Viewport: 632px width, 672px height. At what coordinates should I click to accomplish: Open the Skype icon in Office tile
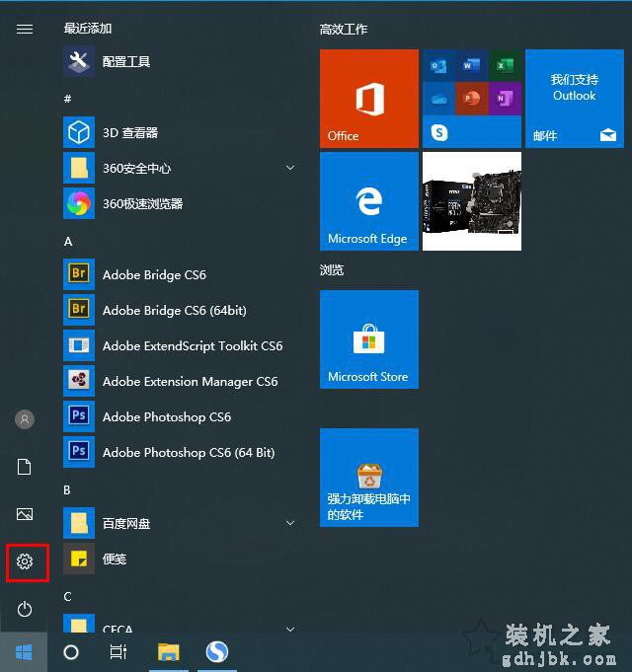tap(439, 133)
